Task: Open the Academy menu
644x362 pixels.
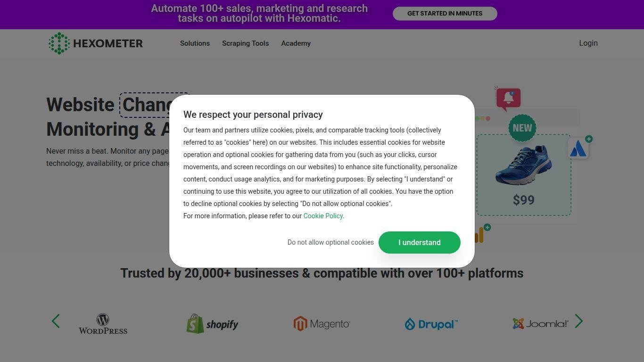Action: [296, 43]
